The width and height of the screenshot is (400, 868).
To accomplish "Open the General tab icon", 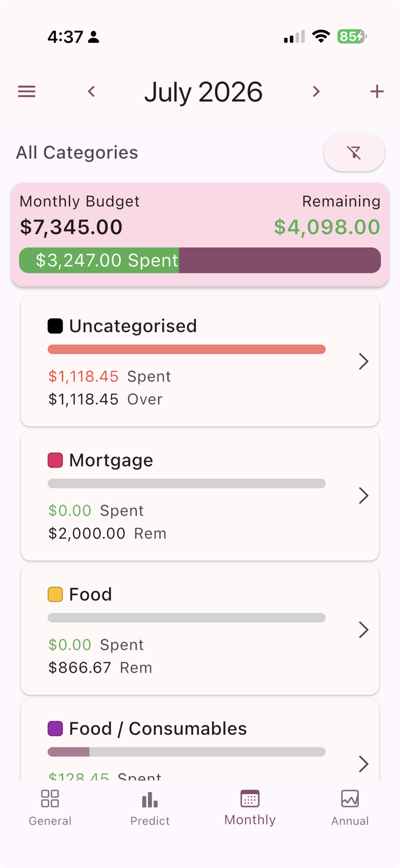I will (x=50, y=798).
